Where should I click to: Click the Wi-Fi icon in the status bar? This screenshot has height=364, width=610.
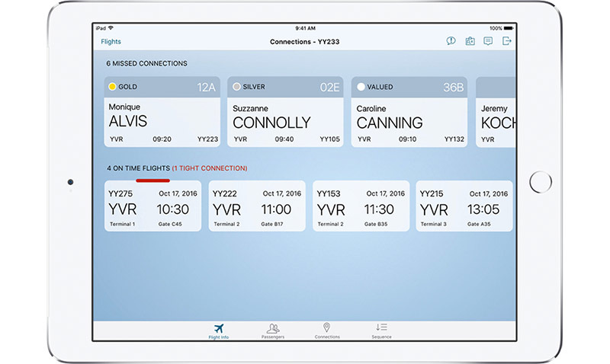click(x=111, y=28)
